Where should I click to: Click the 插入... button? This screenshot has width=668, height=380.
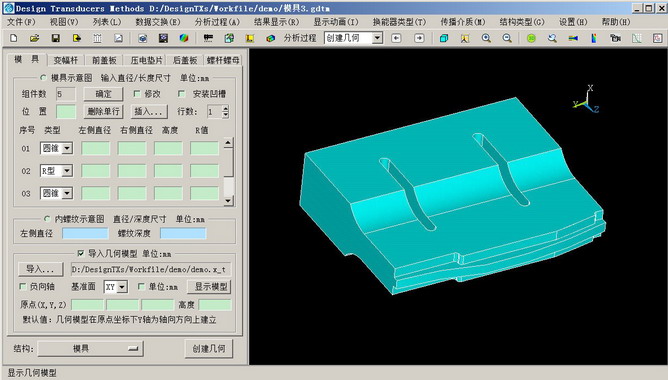coord(148,112)
